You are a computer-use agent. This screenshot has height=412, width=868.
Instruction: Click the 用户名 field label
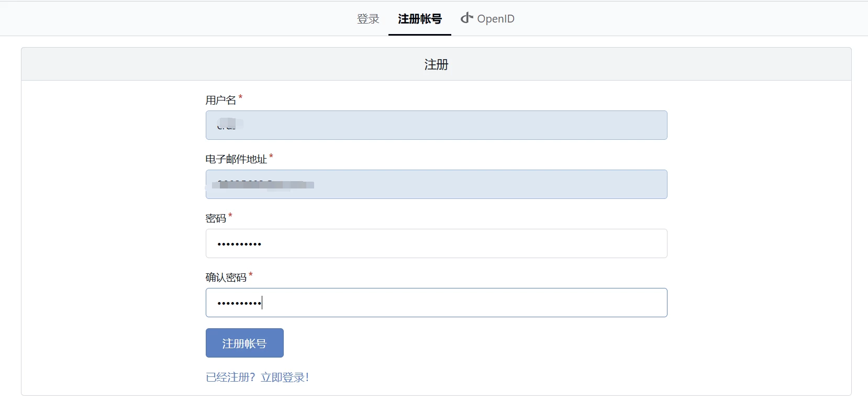[x=220, y=100]
